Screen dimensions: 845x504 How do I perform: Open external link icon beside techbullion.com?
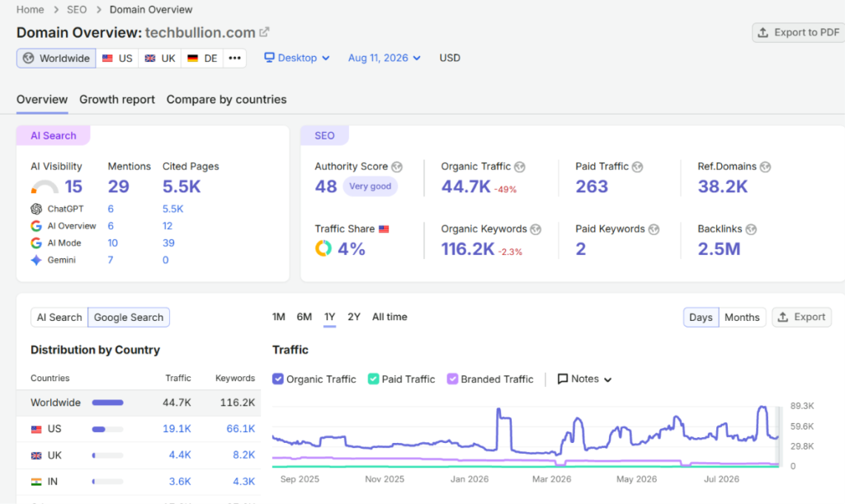[264, 32]
